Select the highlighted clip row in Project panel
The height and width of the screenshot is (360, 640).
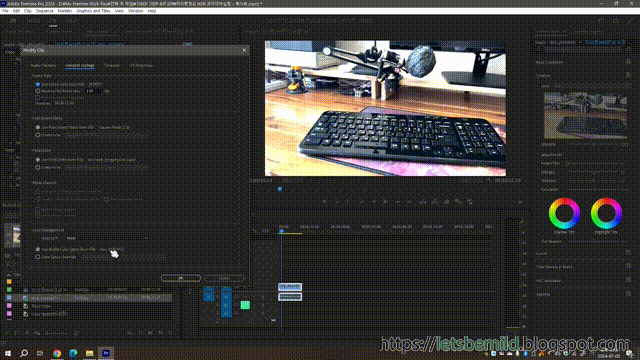[x=89, y=298]
